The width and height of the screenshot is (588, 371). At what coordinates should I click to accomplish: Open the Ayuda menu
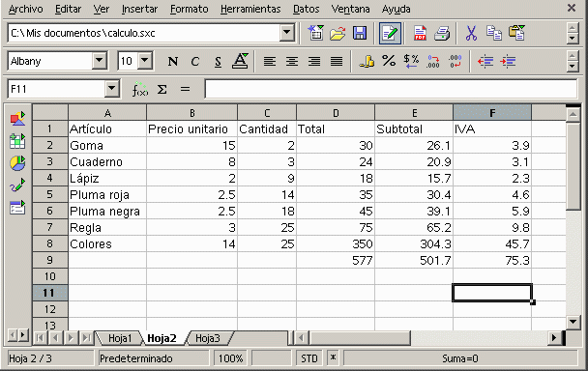(x=396, y=9)
